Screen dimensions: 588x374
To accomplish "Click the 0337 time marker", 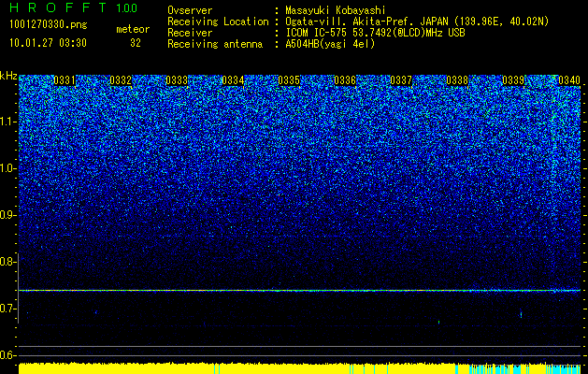I will tap(401, 80).
